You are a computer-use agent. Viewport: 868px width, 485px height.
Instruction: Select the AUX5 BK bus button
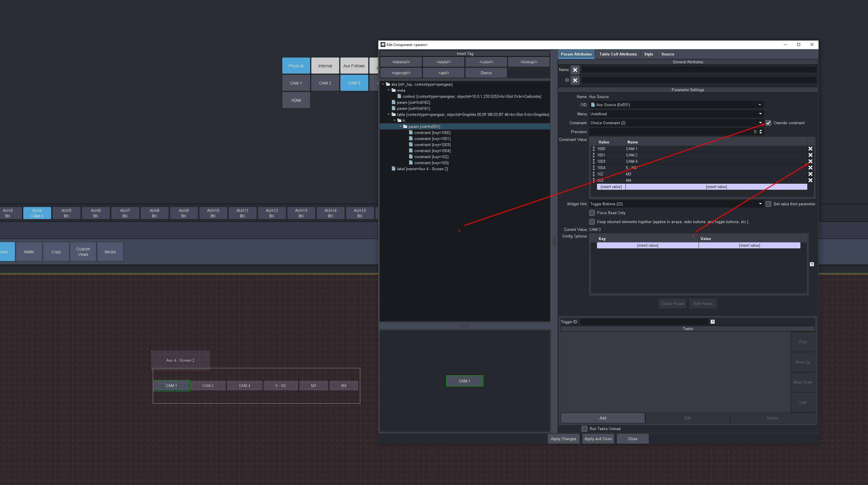66,213
